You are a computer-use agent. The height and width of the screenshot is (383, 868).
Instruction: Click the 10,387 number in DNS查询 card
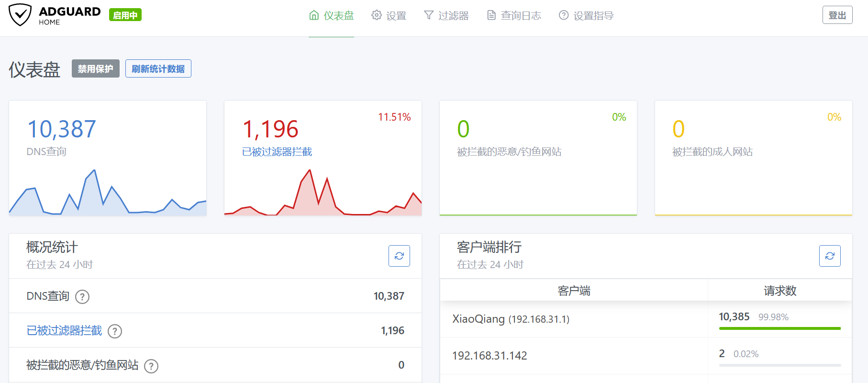[x=62, y=129]
